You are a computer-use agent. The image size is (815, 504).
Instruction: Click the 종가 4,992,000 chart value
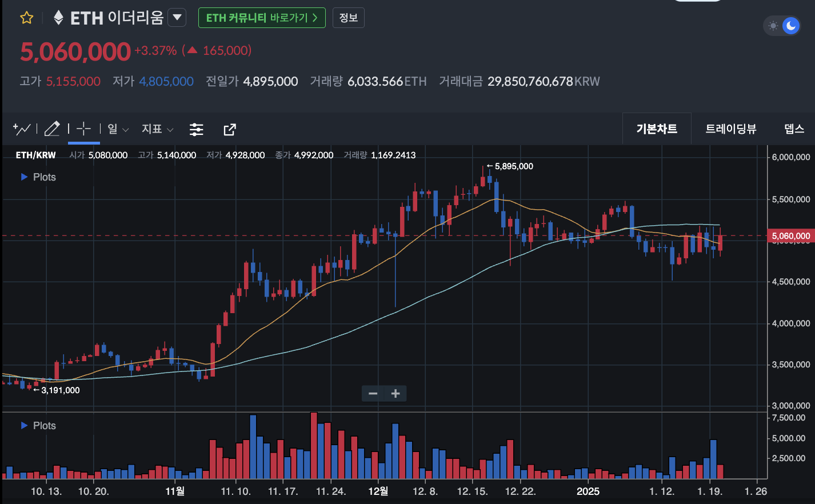314,155
